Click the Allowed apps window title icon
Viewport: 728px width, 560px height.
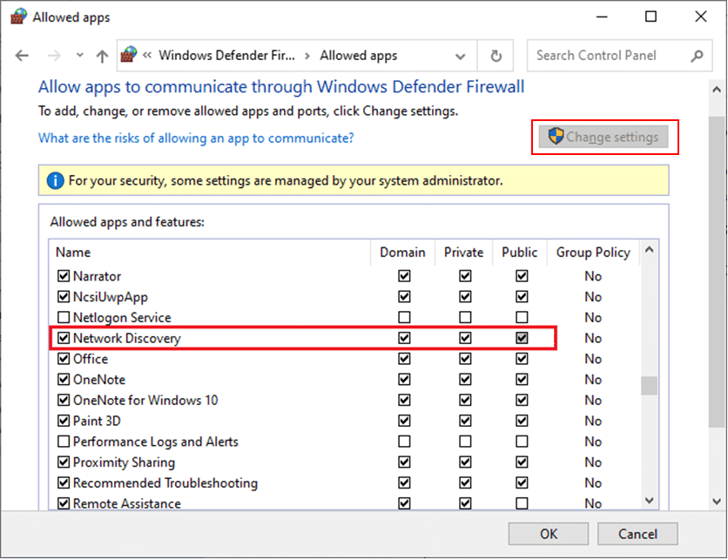point(19,16)
